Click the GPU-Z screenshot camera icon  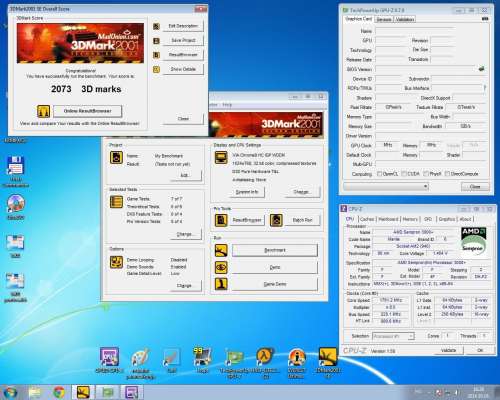coord(485,19)
